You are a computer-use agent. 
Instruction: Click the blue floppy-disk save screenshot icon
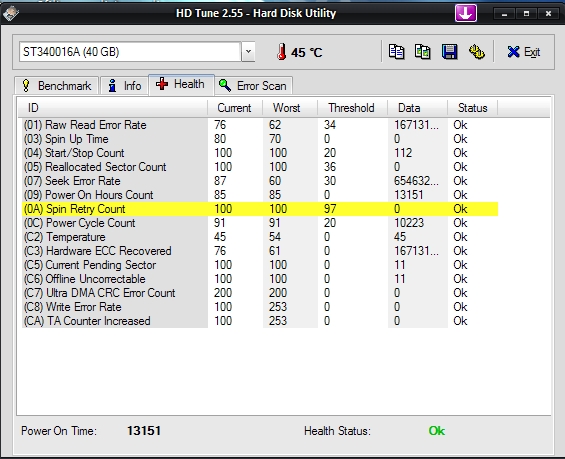click(449, 52)
